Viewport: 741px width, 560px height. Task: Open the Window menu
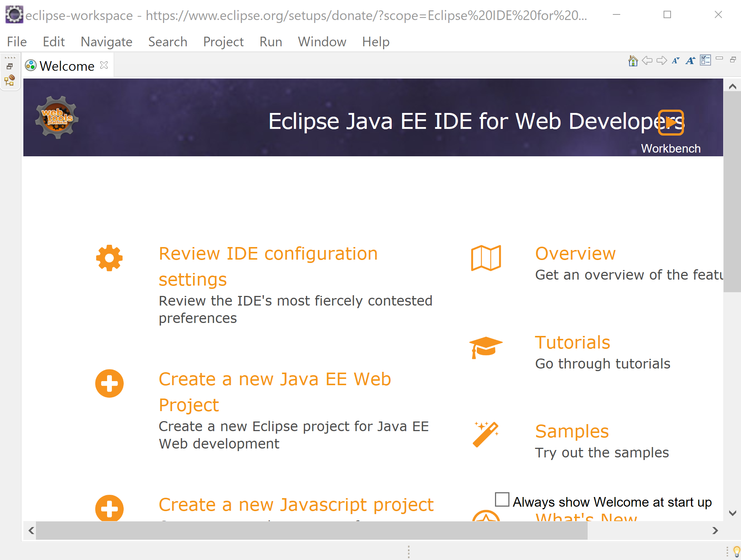[322, 42]
